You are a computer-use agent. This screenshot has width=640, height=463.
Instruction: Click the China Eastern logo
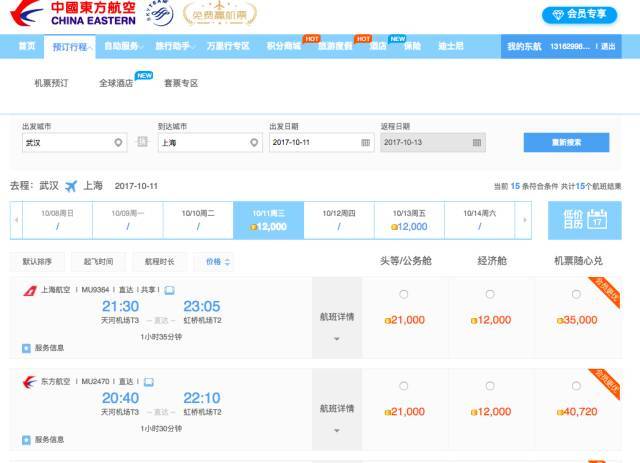point(73,13)
